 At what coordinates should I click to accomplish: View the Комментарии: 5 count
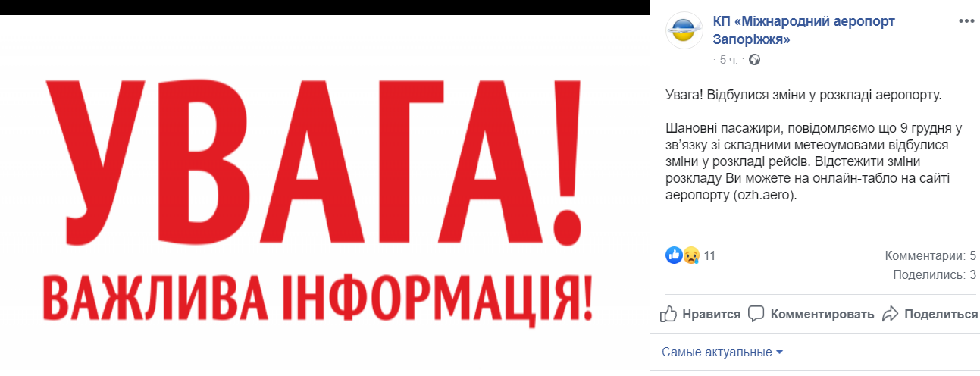(x=930, y=255)
